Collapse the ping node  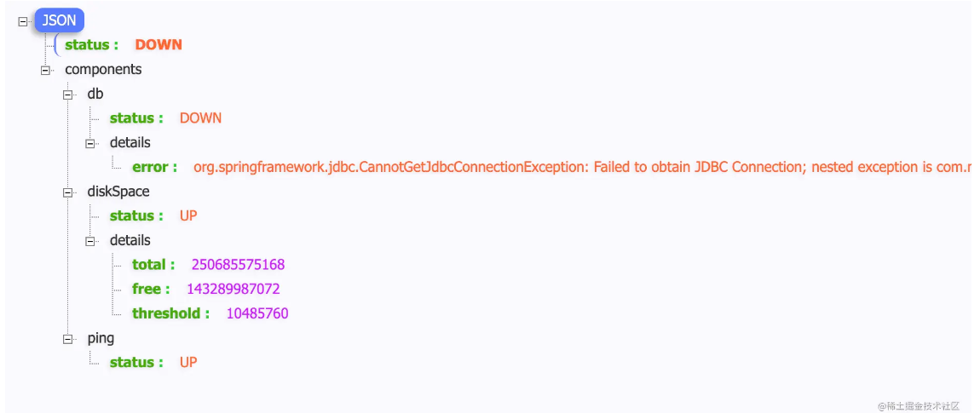click(x=67, y=339)
